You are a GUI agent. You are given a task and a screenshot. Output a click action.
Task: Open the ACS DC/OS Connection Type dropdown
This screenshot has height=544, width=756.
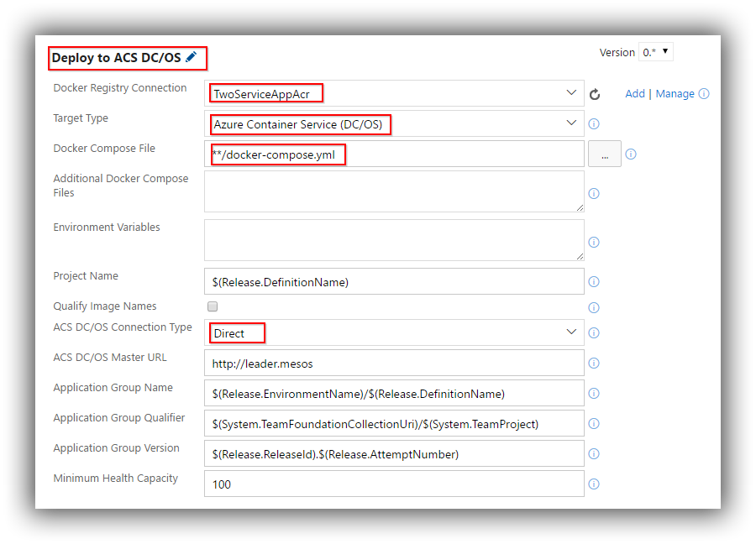(x=572, y=332)
